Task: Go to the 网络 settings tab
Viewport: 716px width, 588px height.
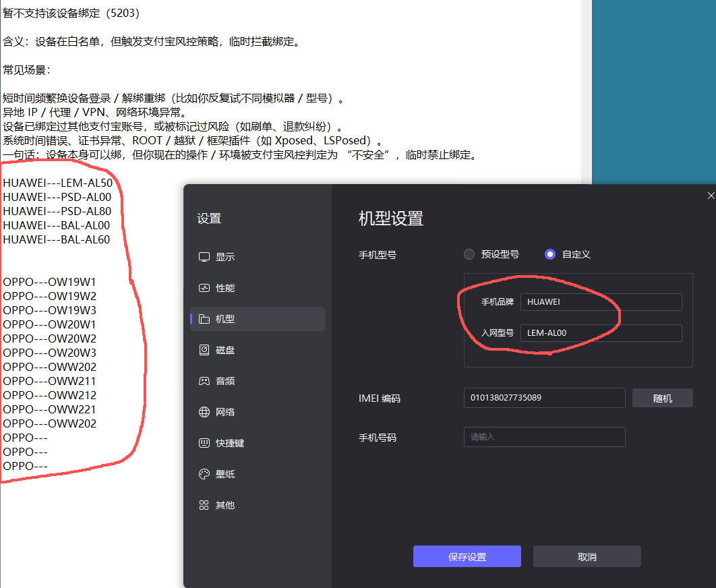Action: coord(258,412)
